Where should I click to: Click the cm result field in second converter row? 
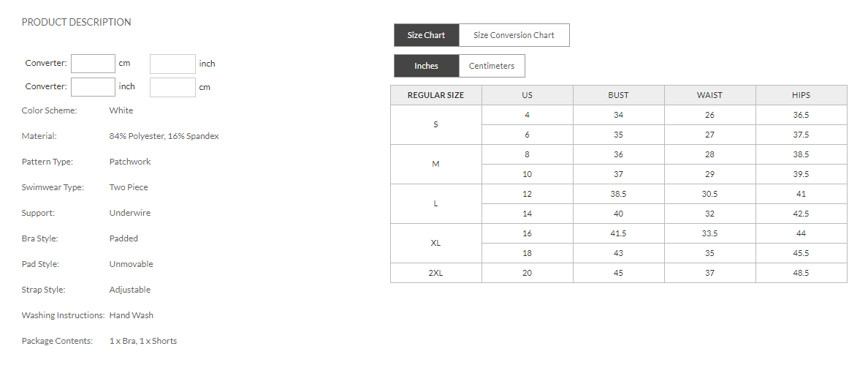tap(172, 87)
